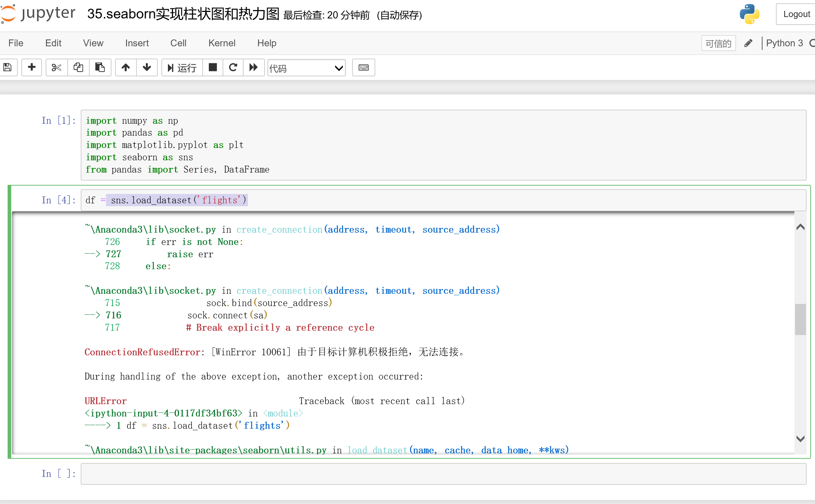815x504 pixels.
Task: Open the Insert menu
Action: click(137, 43)
